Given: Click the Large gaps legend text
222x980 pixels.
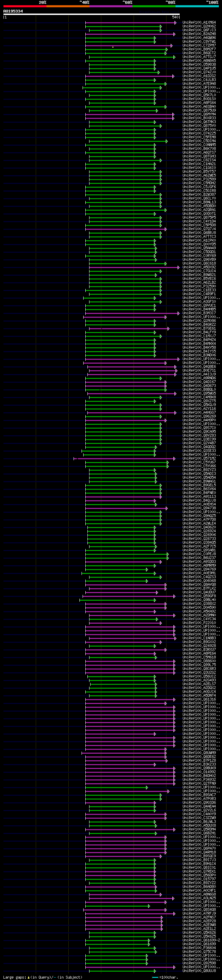Looking at the screenshot, I should click(x=43, y=977).
